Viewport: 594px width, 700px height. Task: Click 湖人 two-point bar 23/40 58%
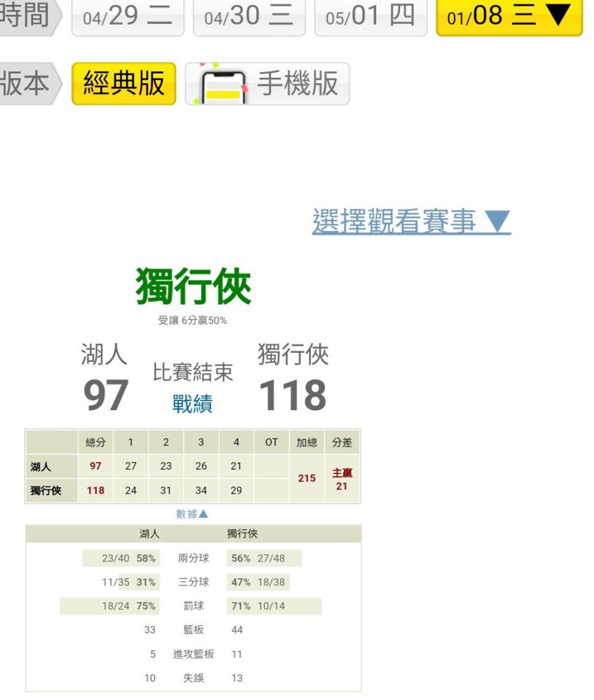121,558
